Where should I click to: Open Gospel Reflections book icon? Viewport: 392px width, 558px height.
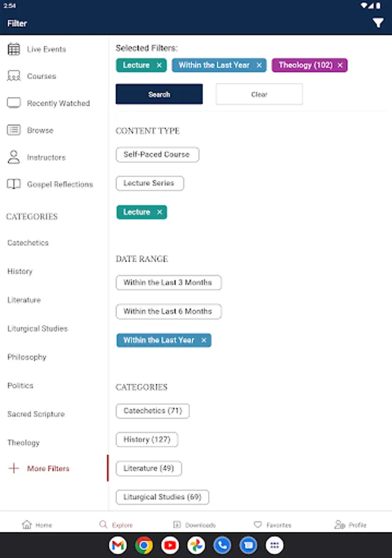(14, 184)
